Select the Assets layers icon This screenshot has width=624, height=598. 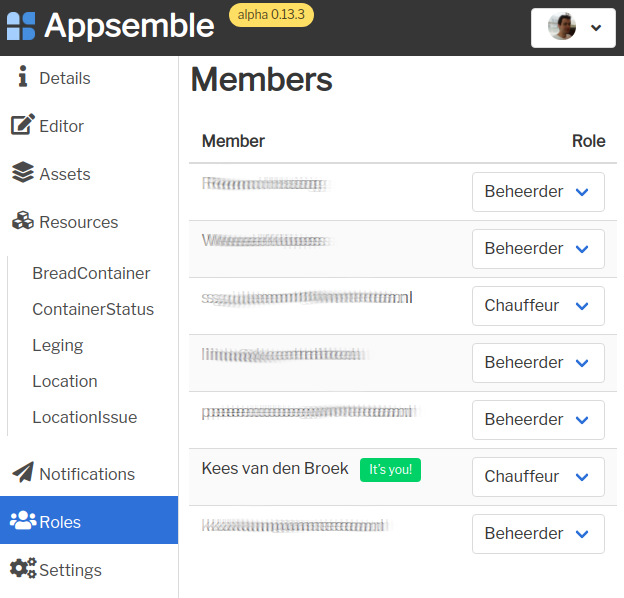click(x=23, y=172)
